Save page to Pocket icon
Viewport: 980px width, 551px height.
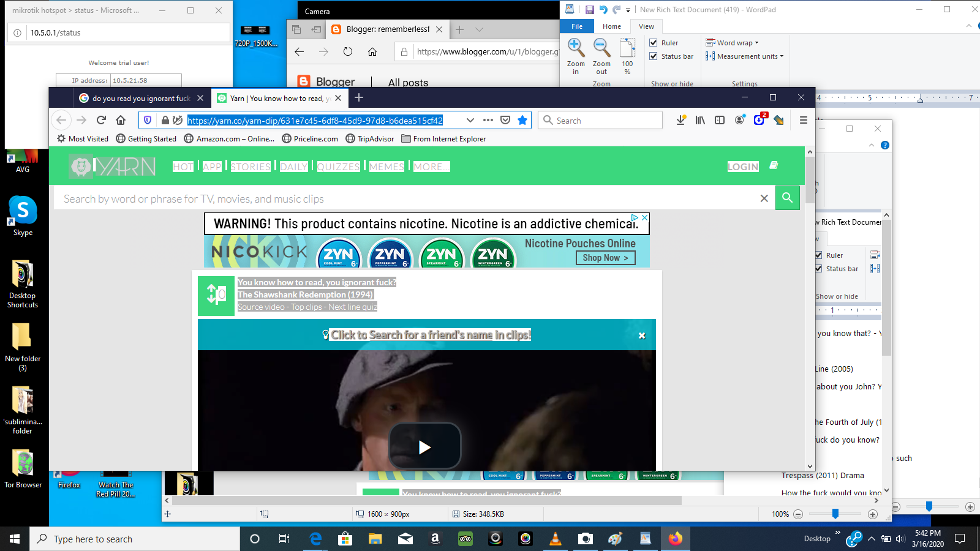pos(505,120)
